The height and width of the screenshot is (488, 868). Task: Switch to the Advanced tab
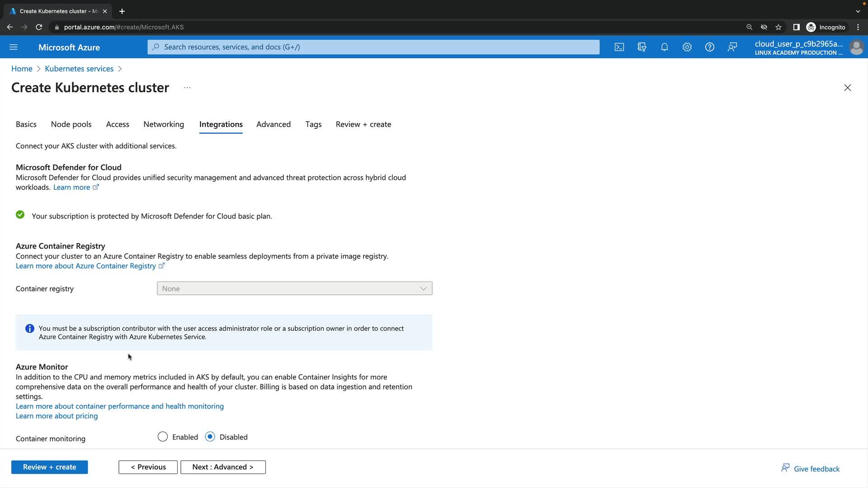[x=274, y=124]
